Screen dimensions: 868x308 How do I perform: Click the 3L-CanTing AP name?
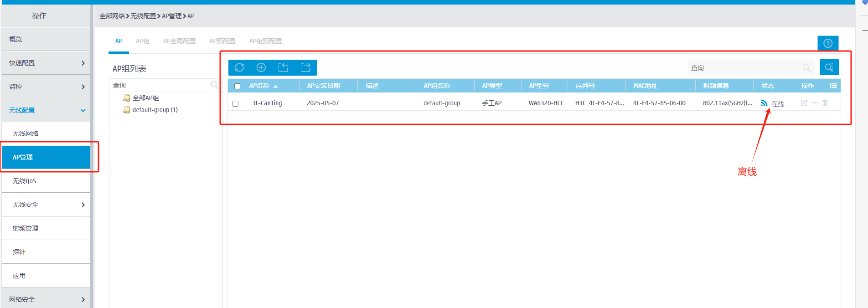pyautogui.click(x=267, y=103)
